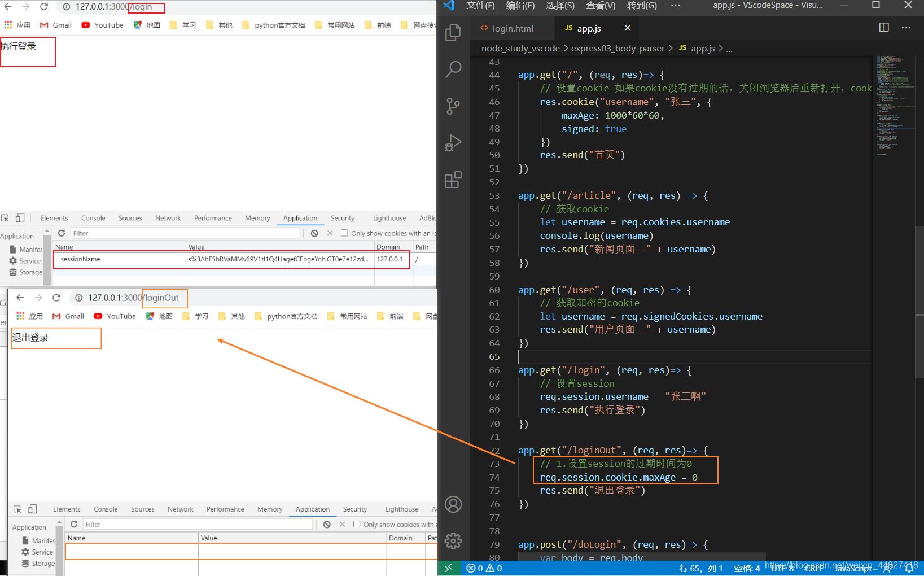Open the 查看(V) menu in VS Code
The image size is (924, 576).
click(x=601, y=6)
